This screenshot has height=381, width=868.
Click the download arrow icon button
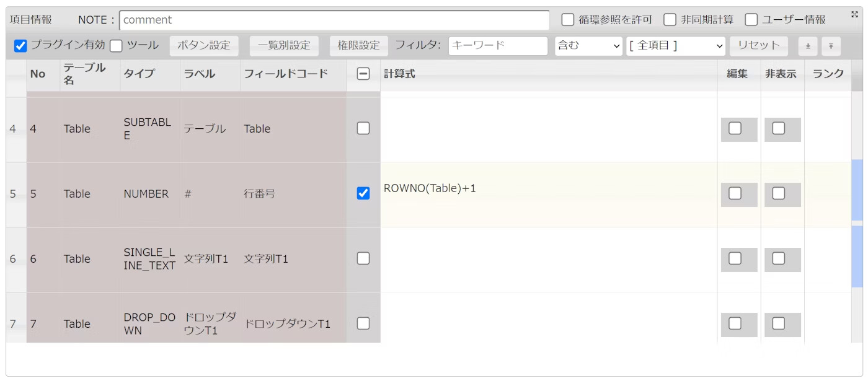[x=807, y=46]
